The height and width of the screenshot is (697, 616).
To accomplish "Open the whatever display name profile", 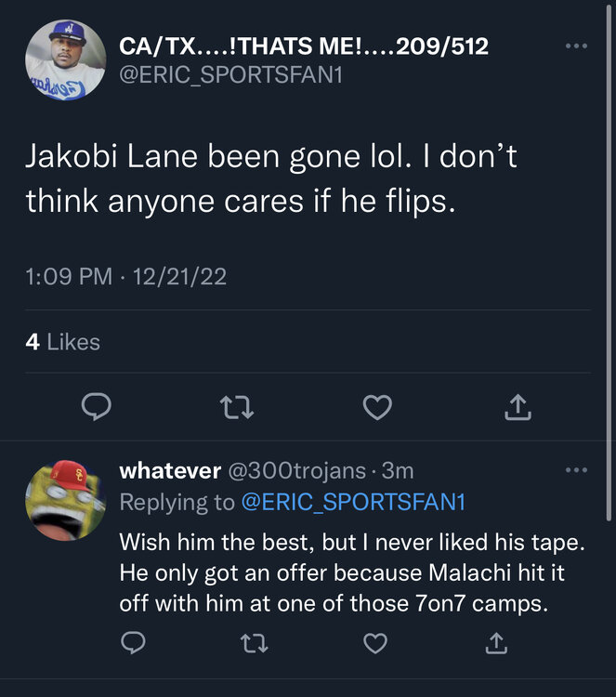I will tap(170, 471).
